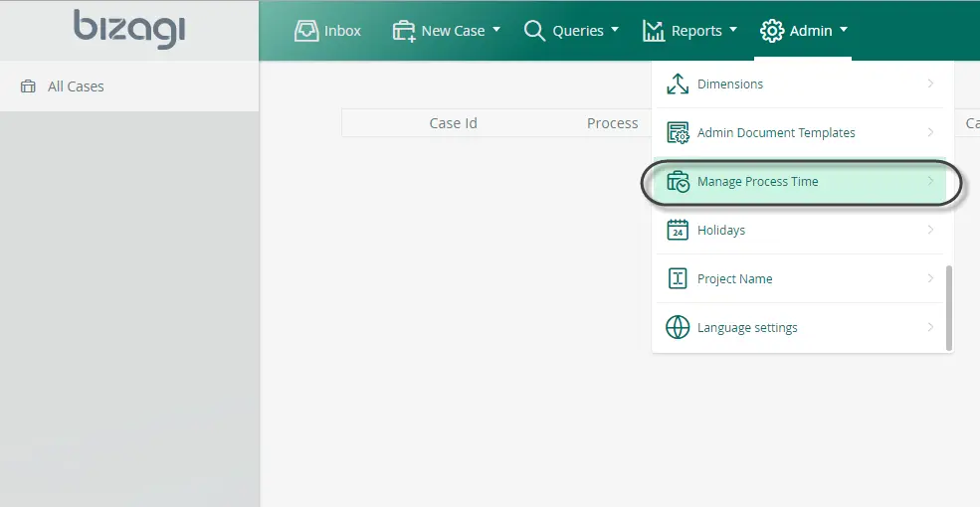Open the Manage Process Time menu entry

tap(799, 182)
